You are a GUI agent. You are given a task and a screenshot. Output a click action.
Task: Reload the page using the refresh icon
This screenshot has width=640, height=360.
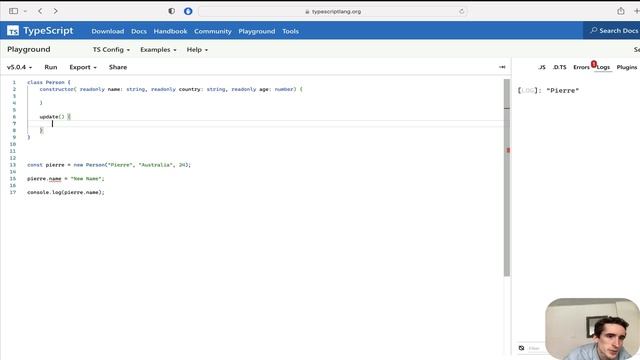[x=462, y=11]
